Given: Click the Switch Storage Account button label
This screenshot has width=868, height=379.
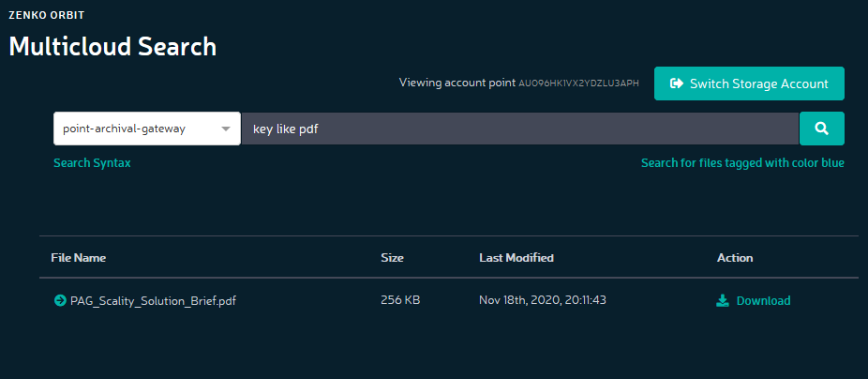Looking at the screenshot, I should [759, 83].
